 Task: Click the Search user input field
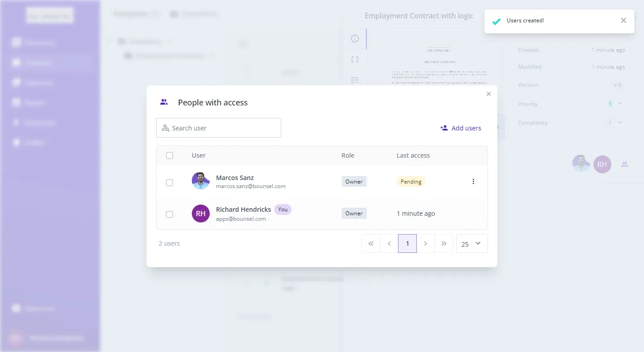(219, 128)
